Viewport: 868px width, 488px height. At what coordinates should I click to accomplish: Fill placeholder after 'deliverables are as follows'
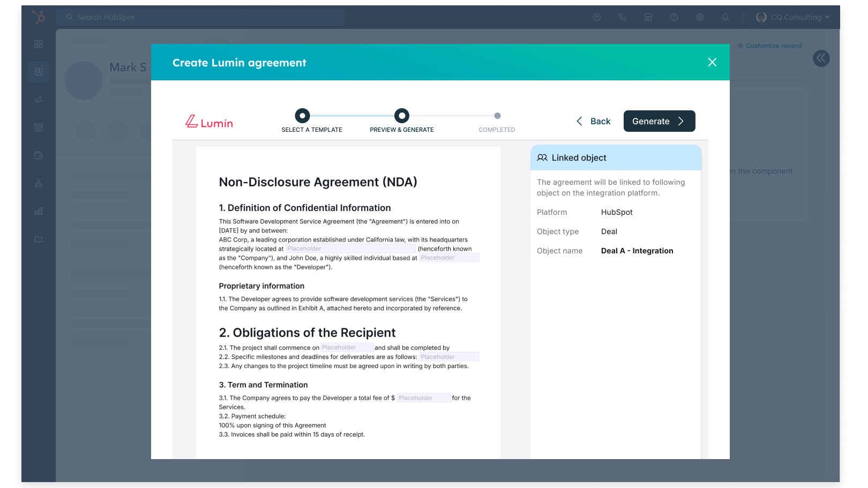pos(449,357)
